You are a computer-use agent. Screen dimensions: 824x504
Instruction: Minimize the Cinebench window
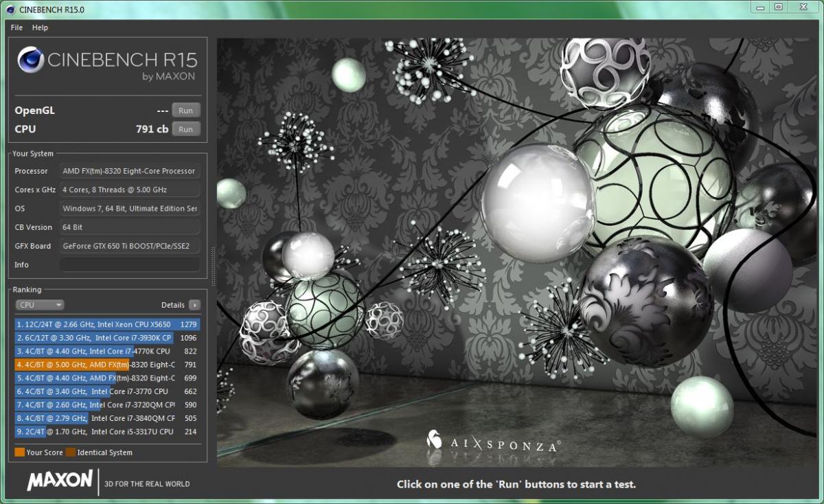tap(759, 7)
